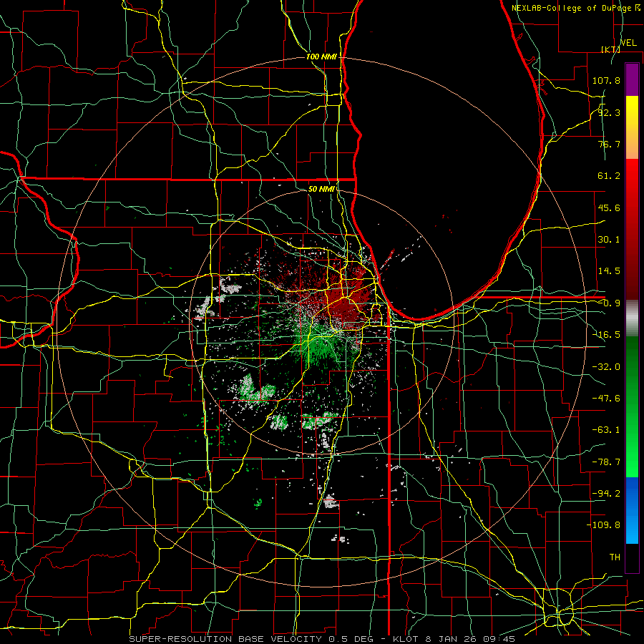This screenshot has height=644, width=644.
Task: Select the -47.6 knot scale value
Action: click(x=606, y=399)
